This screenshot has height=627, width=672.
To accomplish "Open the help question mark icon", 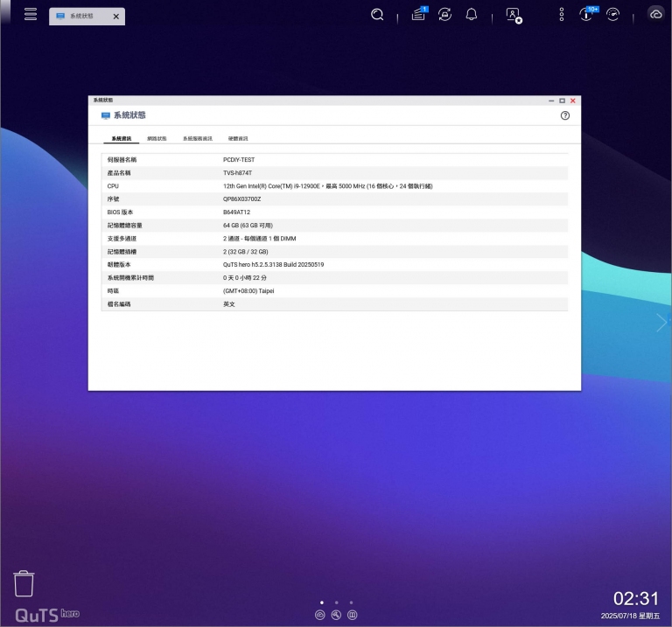I will click(565, 115).
